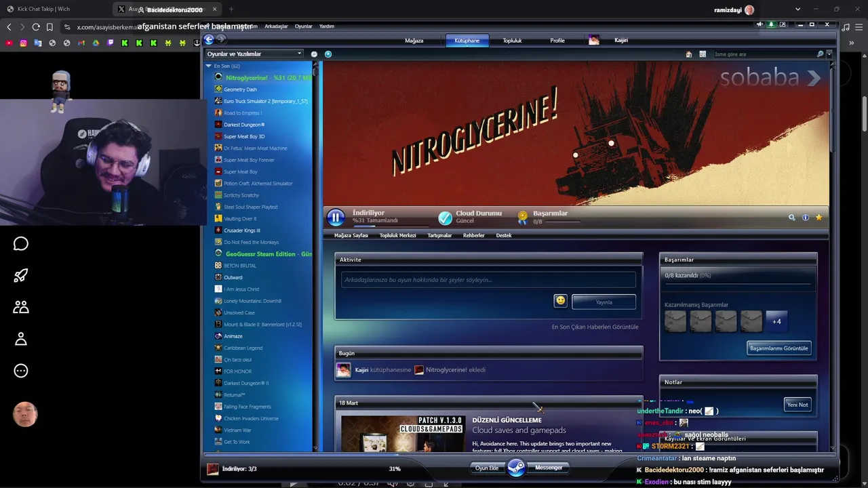
Task: Open chat bubble icon in left sidebar
Action: coord(21,244)
